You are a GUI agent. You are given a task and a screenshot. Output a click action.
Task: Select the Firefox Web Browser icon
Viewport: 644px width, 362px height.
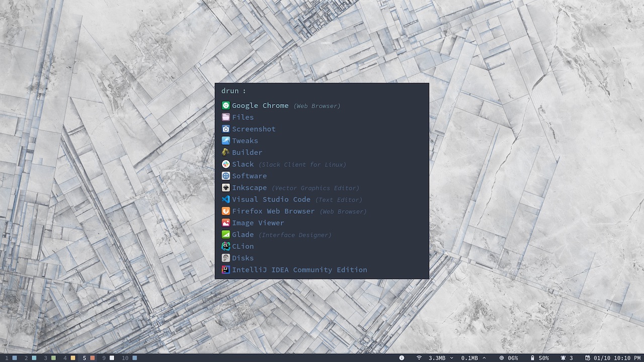point(225,211)
